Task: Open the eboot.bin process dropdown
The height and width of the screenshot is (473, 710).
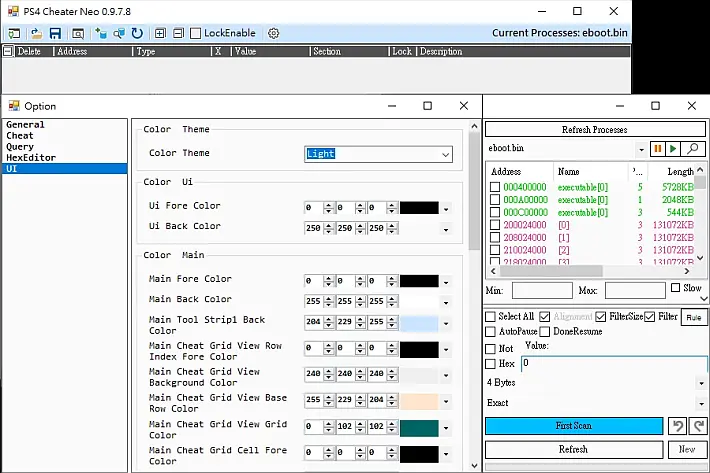Action: [x=641, y=149]
